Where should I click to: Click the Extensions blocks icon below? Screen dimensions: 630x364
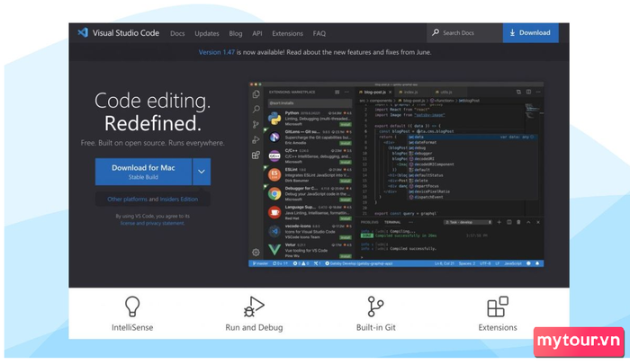click(x=498, y=306)
